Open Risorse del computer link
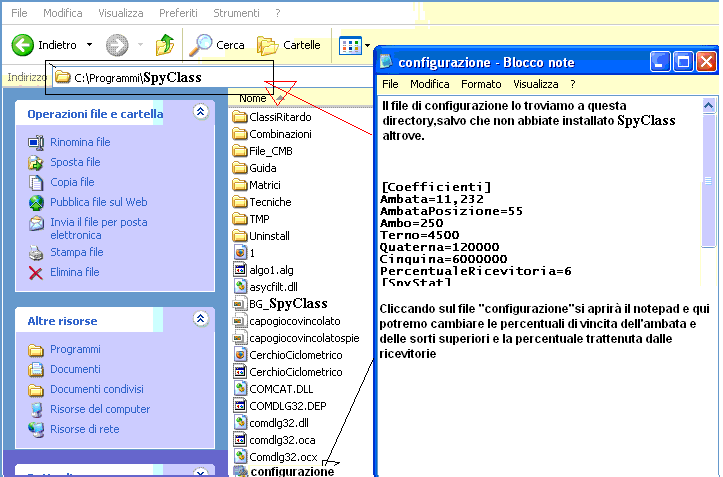This screenshot has width=723, height=477. (x=100, y=409)
